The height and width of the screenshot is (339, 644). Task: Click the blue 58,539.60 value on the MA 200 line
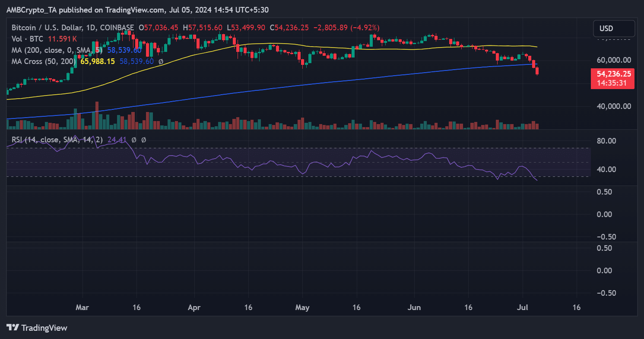coord(124,50)
